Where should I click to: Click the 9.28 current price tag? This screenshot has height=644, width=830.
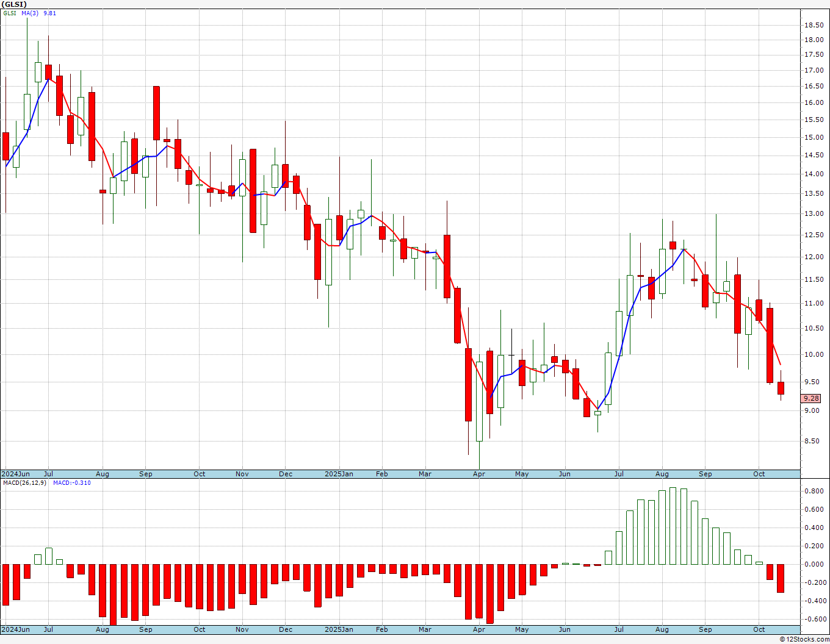coord(811,398)
